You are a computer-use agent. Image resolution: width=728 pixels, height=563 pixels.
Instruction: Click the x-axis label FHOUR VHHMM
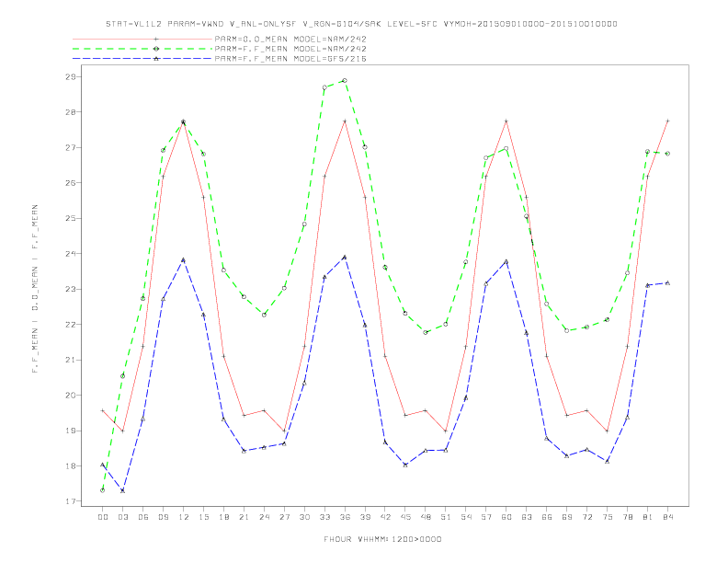tap(382, 539)
